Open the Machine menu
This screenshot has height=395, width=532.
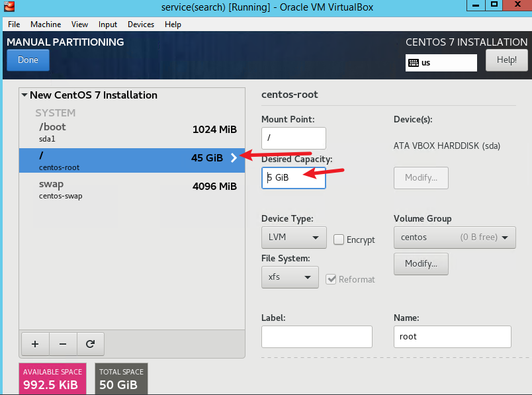[46, 24]
